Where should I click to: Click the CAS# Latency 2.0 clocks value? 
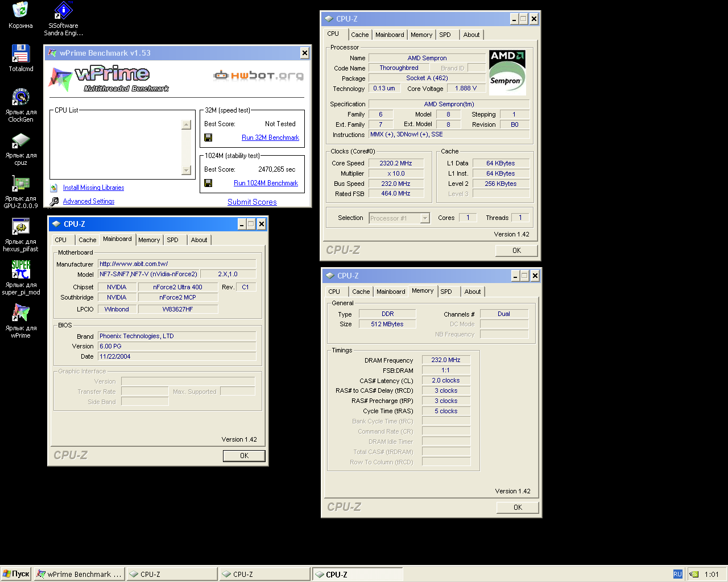point(446,380)
